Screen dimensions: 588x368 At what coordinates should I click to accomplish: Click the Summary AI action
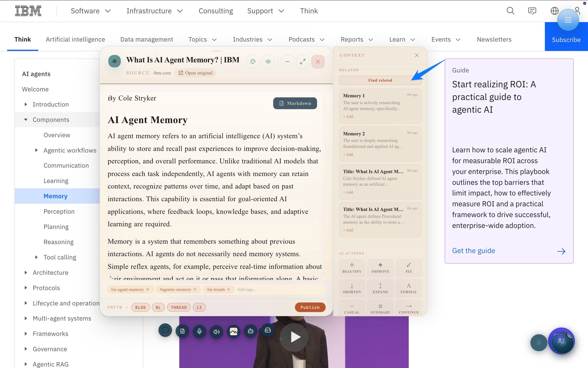380,308
